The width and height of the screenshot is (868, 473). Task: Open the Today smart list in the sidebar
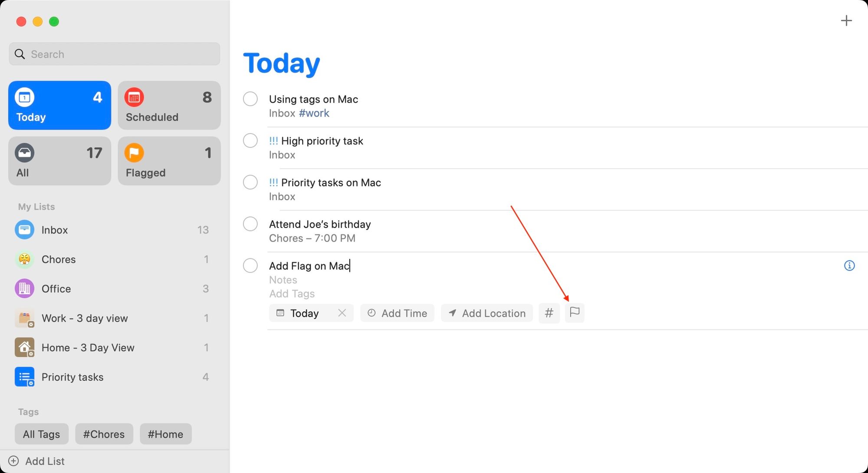coord(59,105)
